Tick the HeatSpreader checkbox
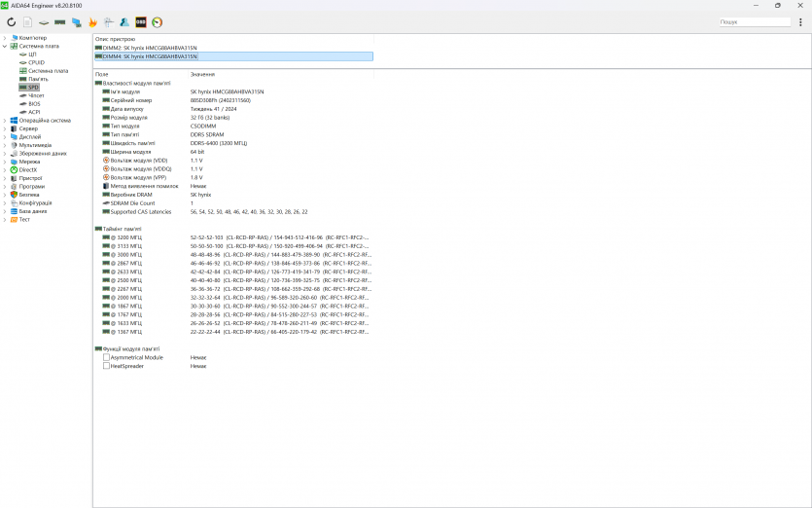Image resolution: width=812 pixels, height=508 pixels. tap(107, 366)
